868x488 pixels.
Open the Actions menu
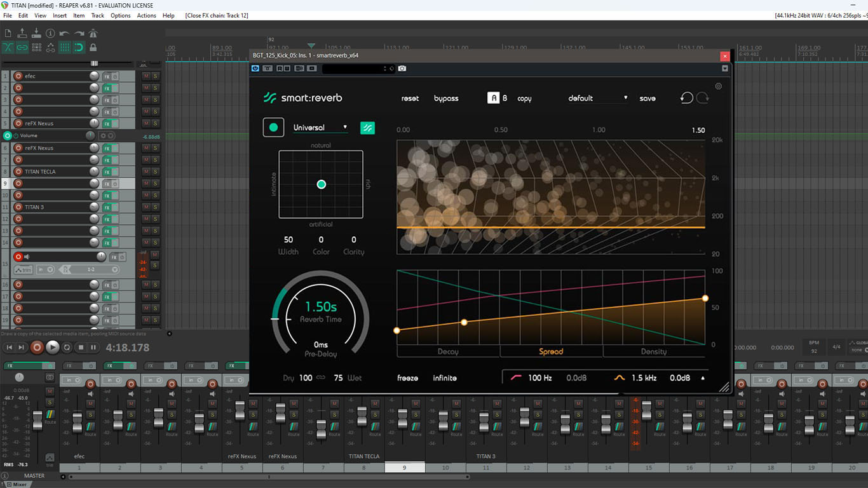coord(147,15)
